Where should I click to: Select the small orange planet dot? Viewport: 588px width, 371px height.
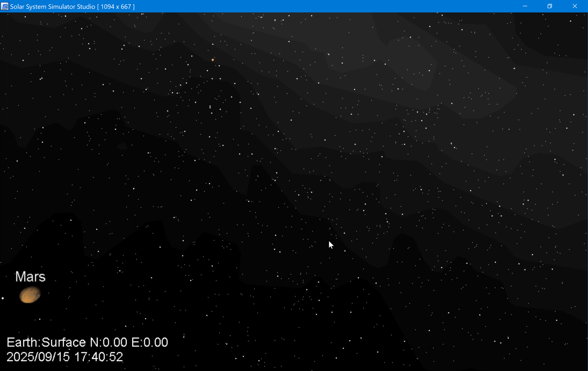click(x=213, y=60)
